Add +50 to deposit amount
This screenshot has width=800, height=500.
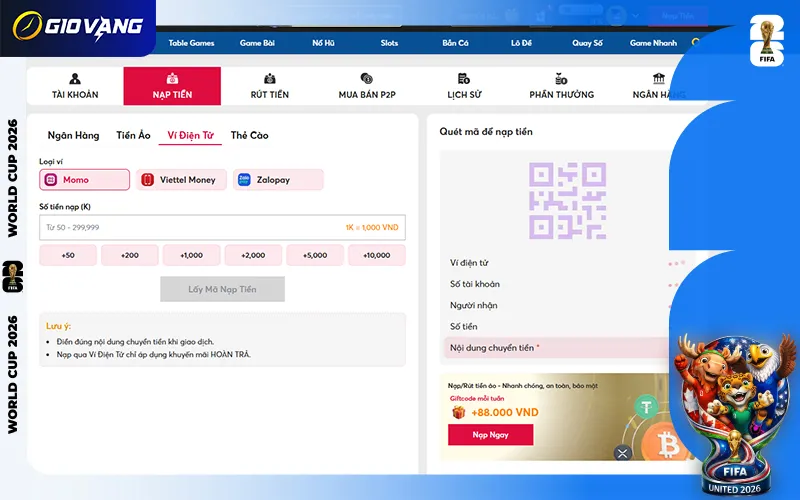68,255
